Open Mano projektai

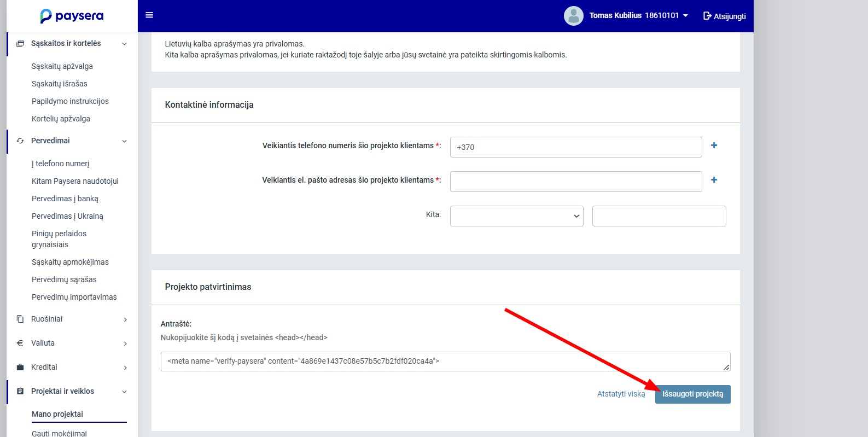coord(57,414)
